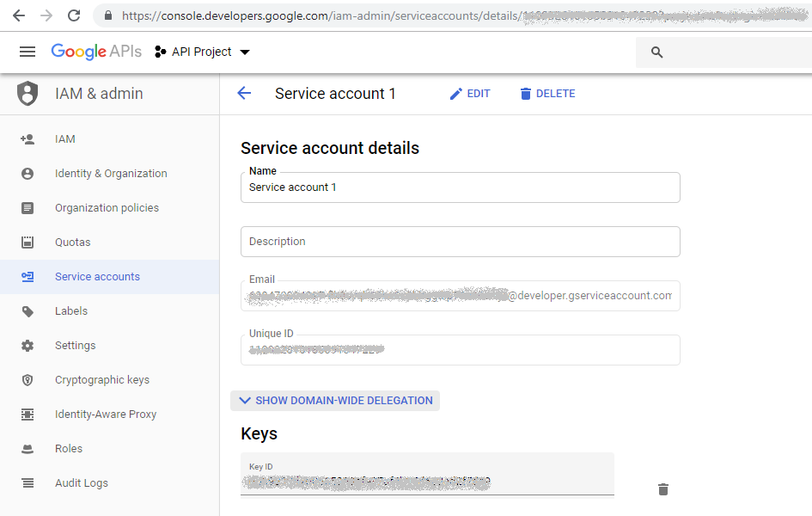Click the browser back arrow

coord(19,15)
